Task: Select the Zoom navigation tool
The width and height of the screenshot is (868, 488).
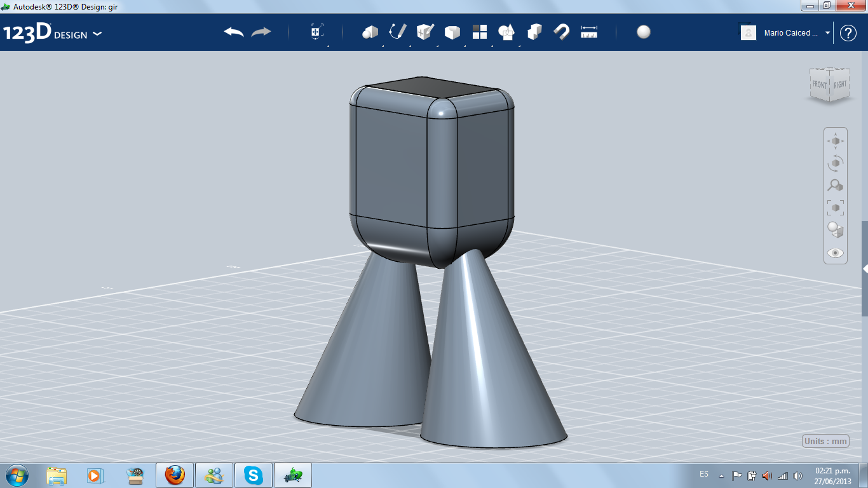Action: pos(836,185)
